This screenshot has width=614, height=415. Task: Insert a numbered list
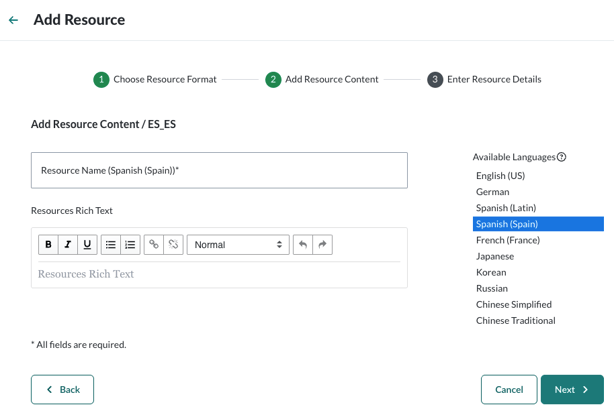(x=130, y=245)
